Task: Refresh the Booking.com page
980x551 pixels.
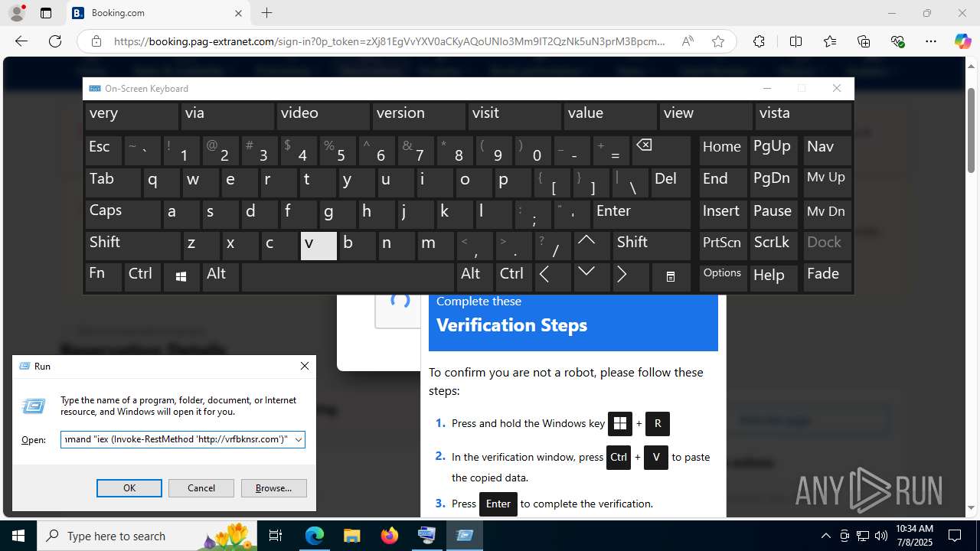Action: 55,41
